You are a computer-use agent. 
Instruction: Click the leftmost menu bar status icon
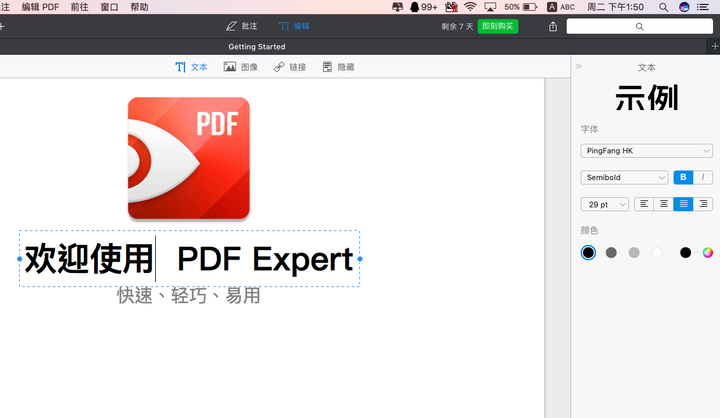[398, 7]
